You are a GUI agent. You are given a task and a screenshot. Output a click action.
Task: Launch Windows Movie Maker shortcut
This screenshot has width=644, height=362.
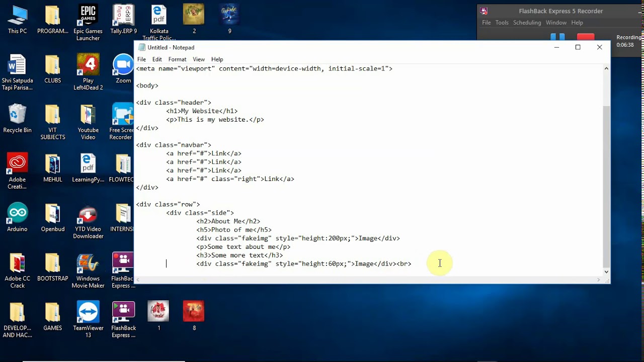point(88,270)
